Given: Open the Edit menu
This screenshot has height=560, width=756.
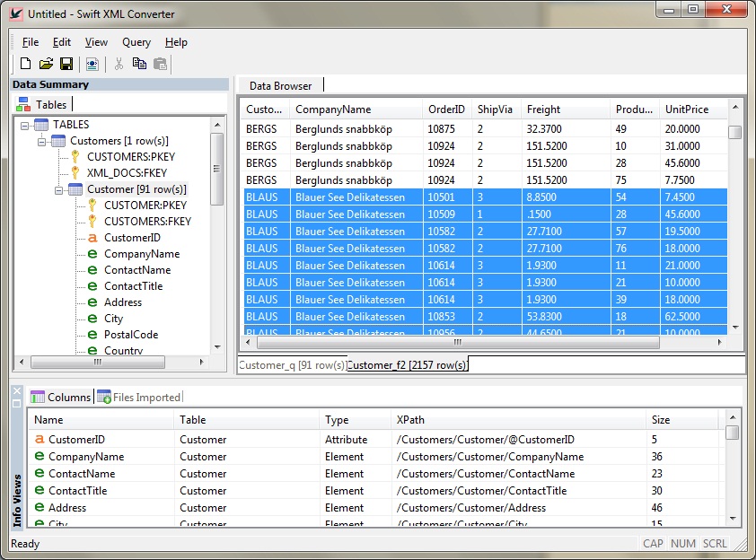Looking at the screenshot, I should pos(62,42).
